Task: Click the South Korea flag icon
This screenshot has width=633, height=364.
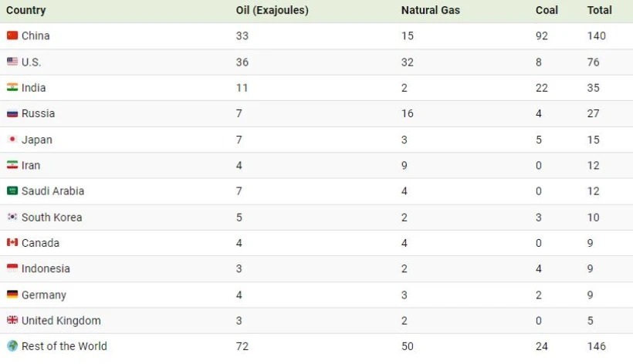Action: tap(12, 217)
